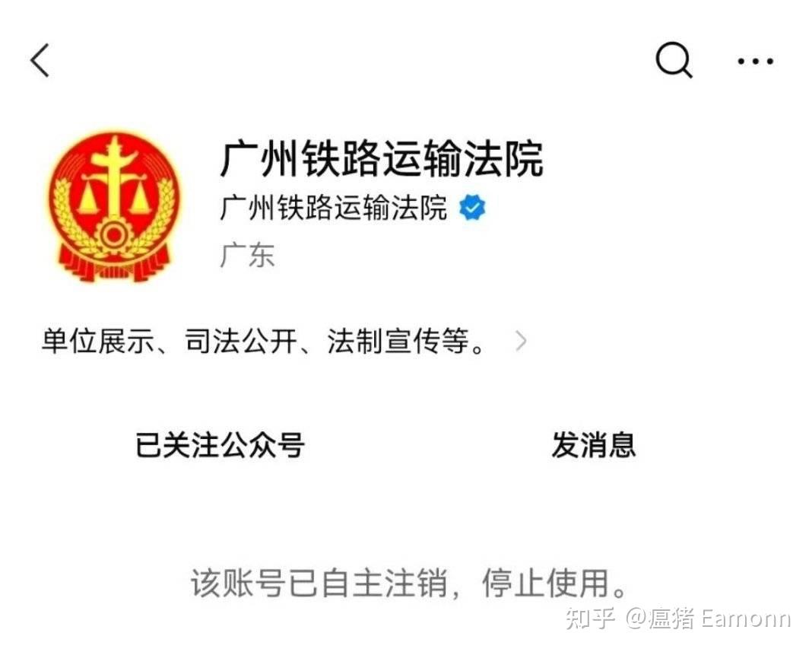Viewport: 812px width, 652px height.
Task: Click the blue verified badge
Action: pyautogui.click(x=472, y=207)
